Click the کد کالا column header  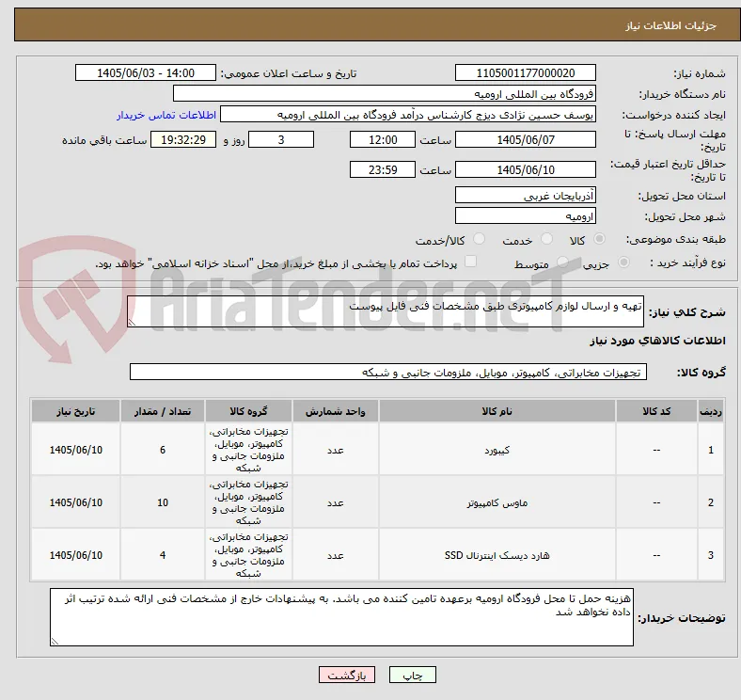[x=656, y=411]
